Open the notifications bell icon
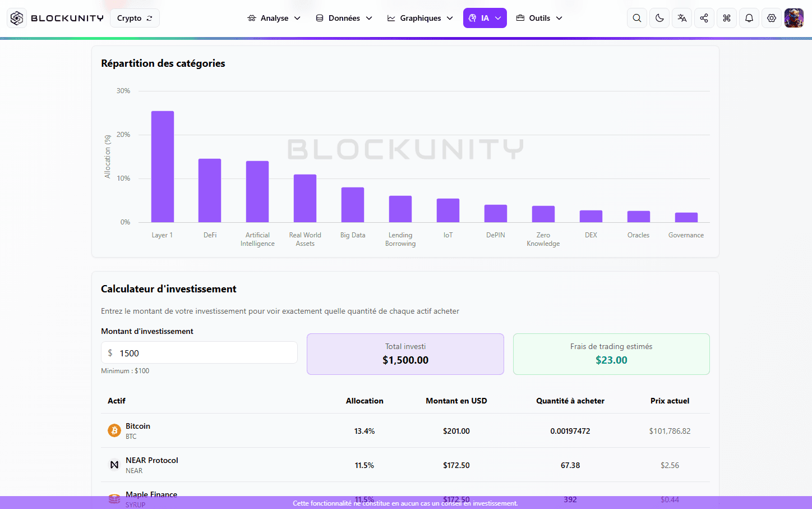Viewport: 812px width, 509px height. 749,18
